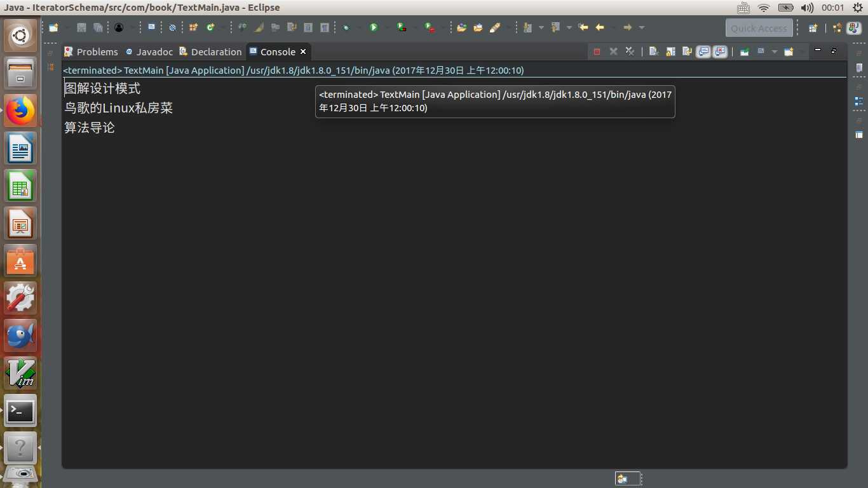Image resolution: width=868 pixels, height=488 pixels.
Task: Click the Open Console icon
Action: tap(789, 51)
